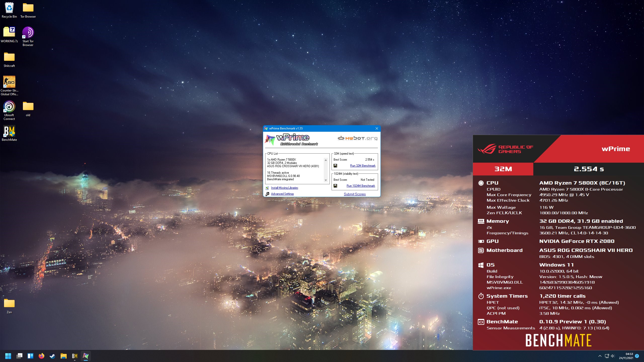644x362 pixels.
Task: Click '1,220 timer calls' in panel
Action: (562, 296)
